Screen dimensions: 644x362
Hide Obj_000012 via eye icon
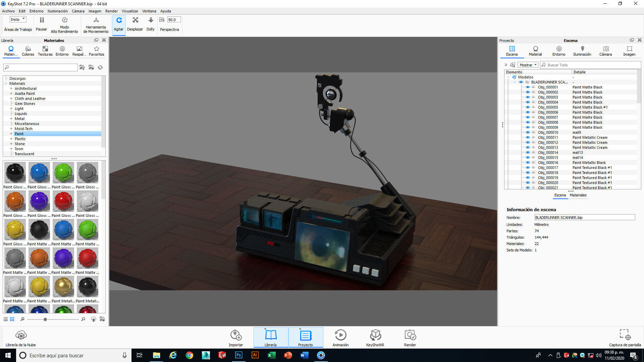pos(528,142)
